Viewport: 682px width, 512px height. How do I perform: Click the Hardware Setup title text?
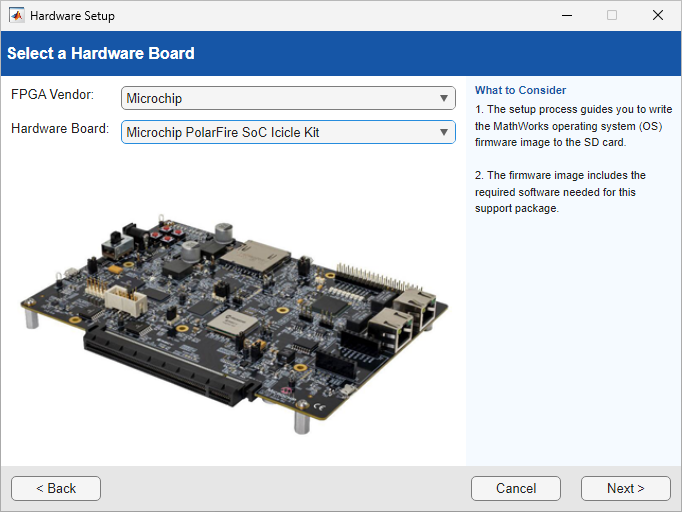72,16
